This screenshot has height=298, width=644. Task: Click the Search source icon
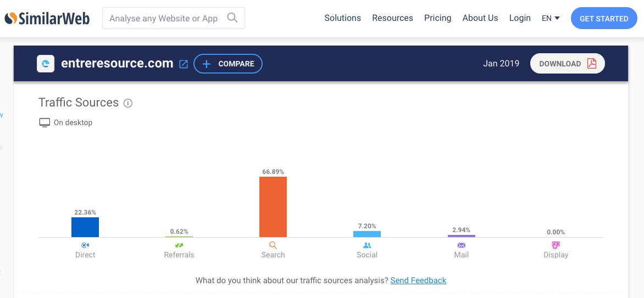tap(273, 245)
